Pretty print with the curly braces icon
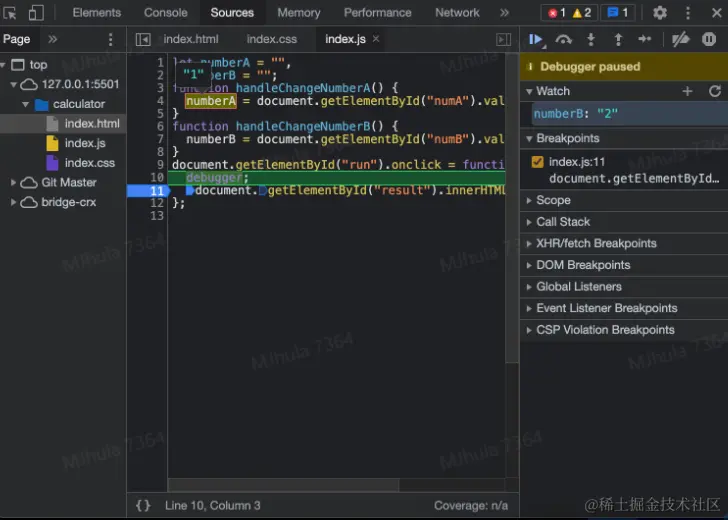The image size is (728, 520). pos(143,505)
